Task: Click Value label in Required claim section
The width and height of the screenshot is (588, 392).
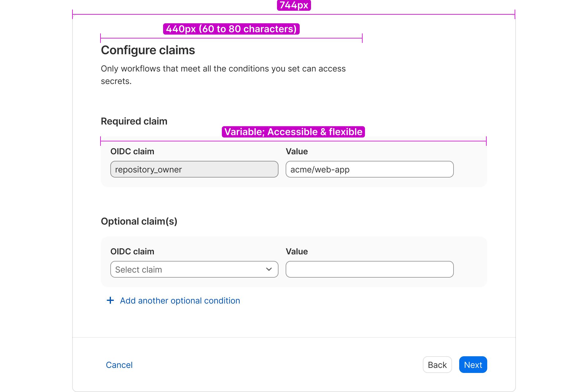Action: pos(296,151)
